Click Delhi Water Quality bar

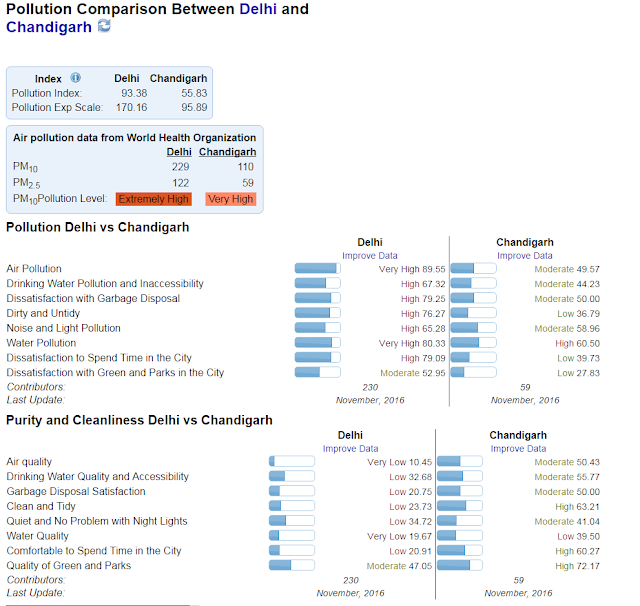point(292,535)
